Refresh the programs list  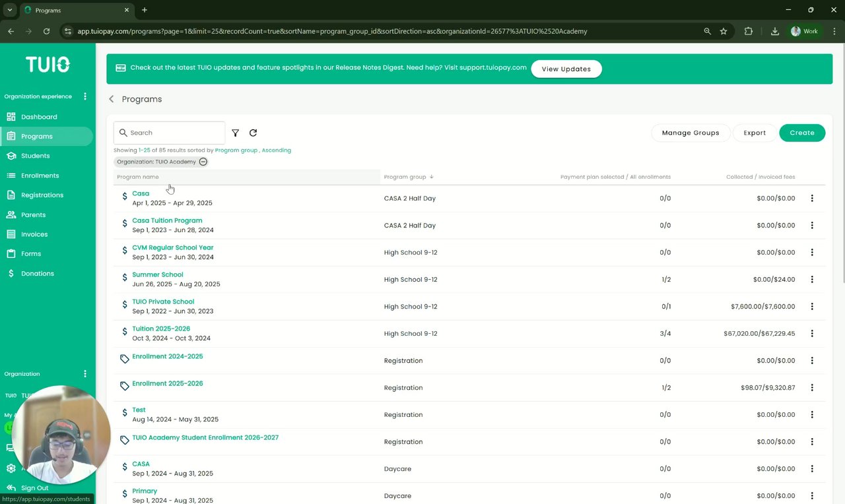click(253, 133)
